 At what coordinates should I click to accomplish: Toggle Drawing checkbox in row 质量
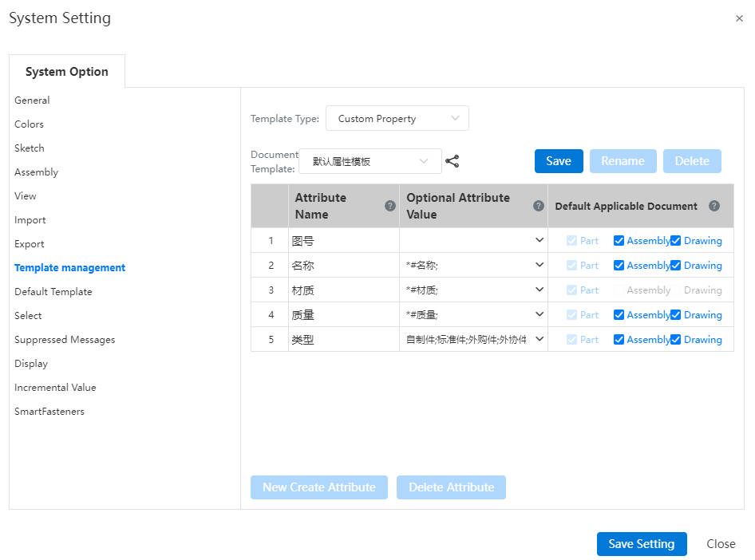click(675, 314)
